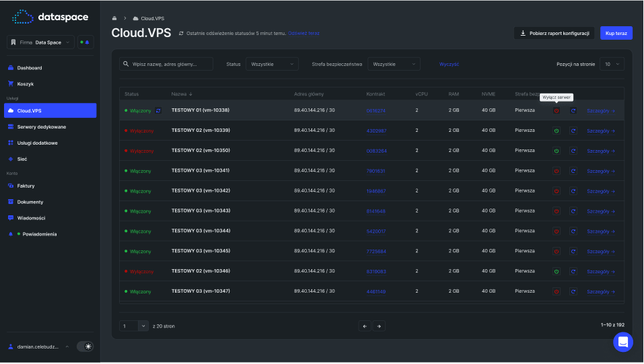644x364 pixels.
Task: Focus the search field Wpisz nazwę, adres główny
Action: (x=166, y=65)
